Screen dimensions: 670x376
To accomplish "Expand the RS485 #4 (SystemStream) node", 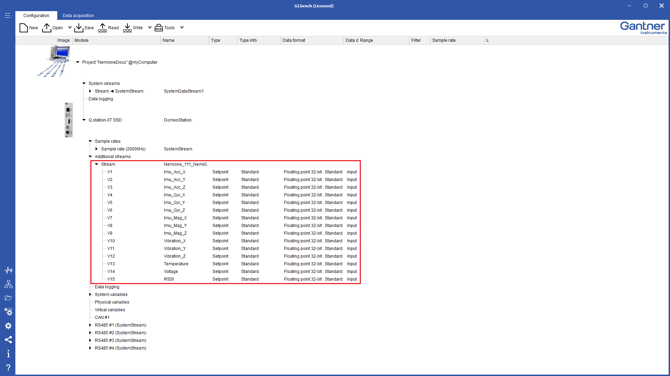I will [x=90, y=348].
